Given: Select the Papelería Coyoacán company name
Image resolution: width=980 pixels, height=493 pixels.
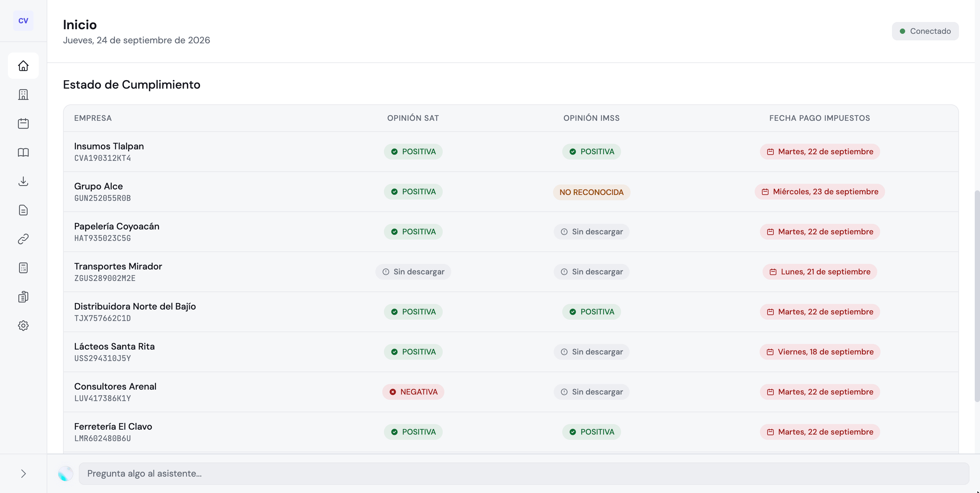Looking at the screenshot, I should [117, 226].
